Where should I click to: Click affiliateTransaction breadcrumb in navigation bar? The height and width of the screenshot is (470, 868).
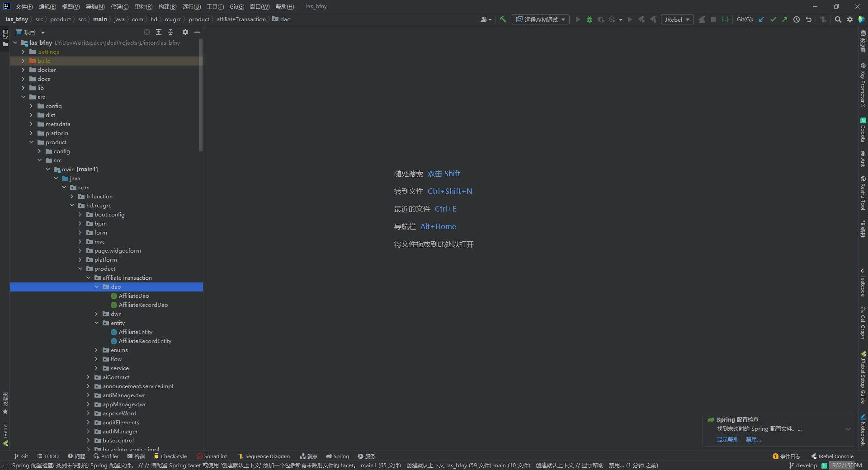click(x=241, y=19)
